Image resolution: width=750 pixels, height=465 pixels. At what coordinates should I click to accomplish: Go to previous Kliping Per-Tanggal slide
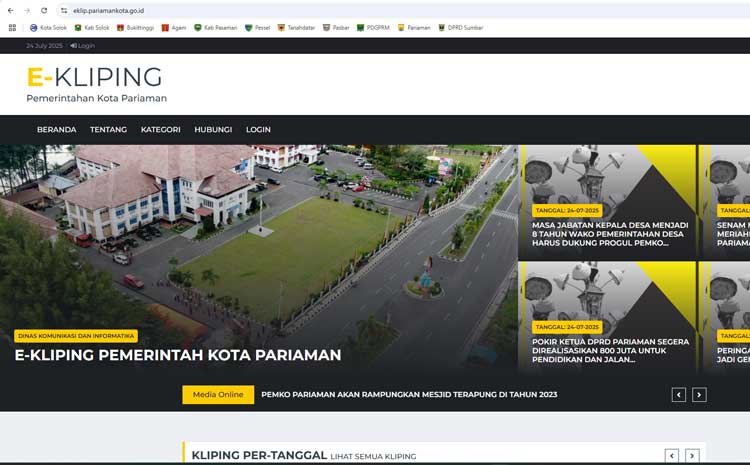pos(672,456)
